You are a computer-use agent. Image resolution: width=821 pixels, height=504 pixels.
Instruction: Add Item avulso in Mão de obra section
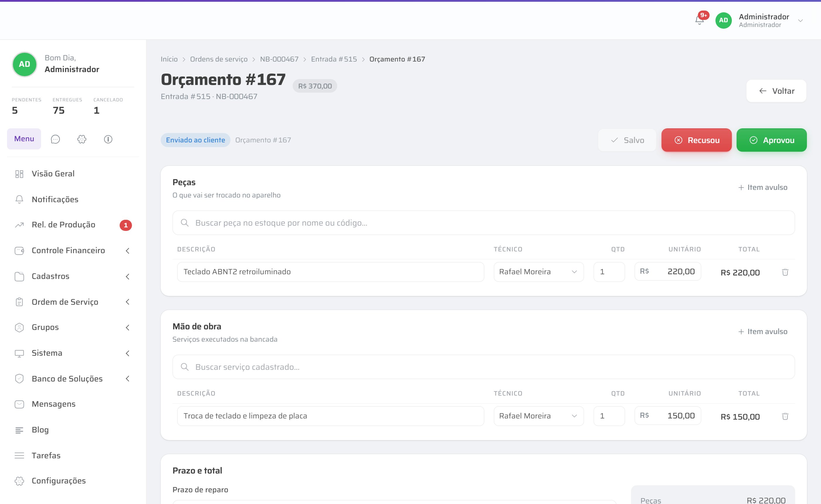[763, 332]
